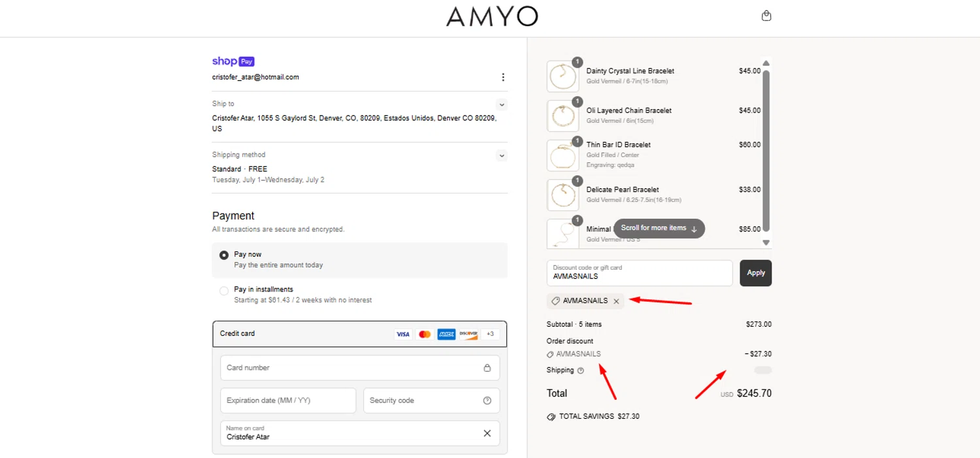Click the −$27.30 discount amount
The image size is (980, 458).
coord(758,354)
